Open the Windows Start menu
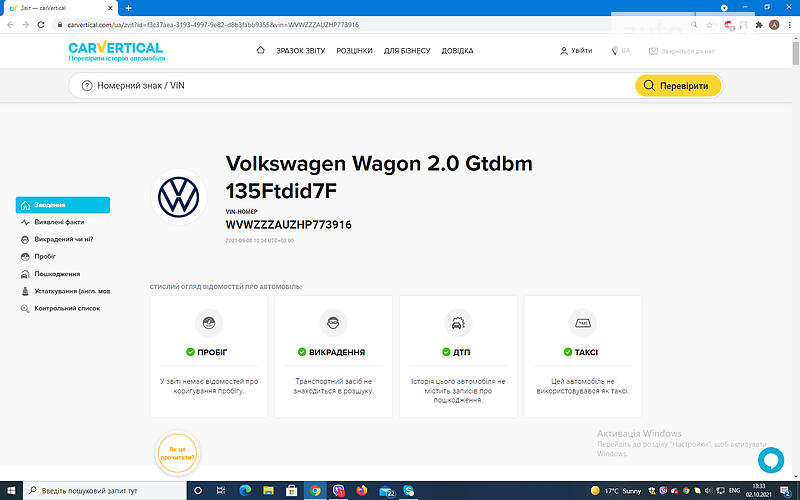The height and width of the screenshot is (500, 800). click(x=11, y=490)
